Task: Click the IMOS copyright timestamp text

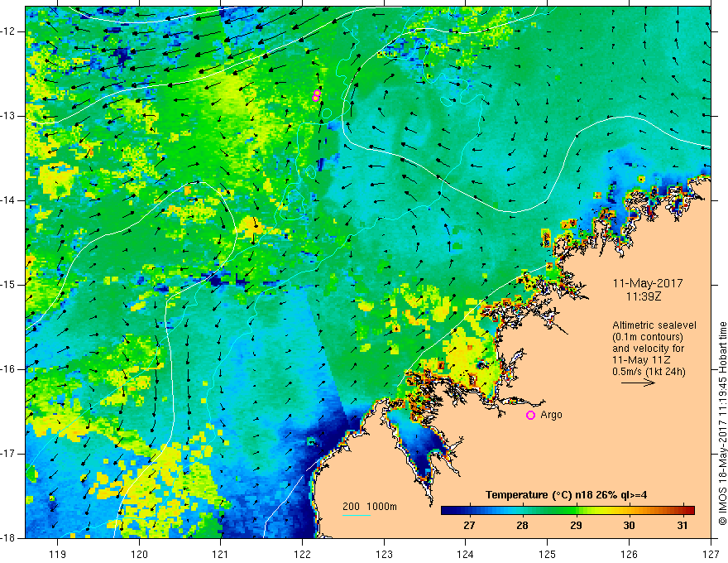Action: coord(722,423)
